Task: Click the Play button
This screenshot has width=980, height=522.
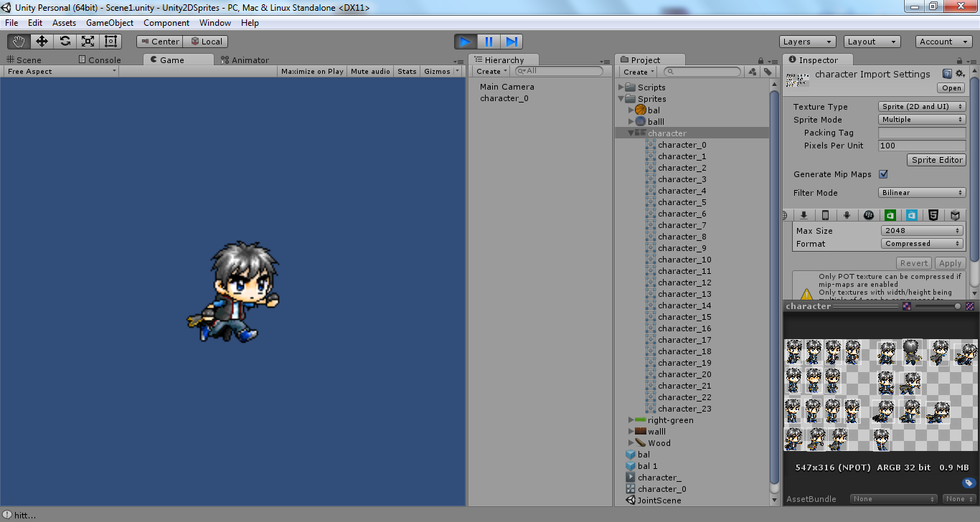Action: (x=466, y=42)
